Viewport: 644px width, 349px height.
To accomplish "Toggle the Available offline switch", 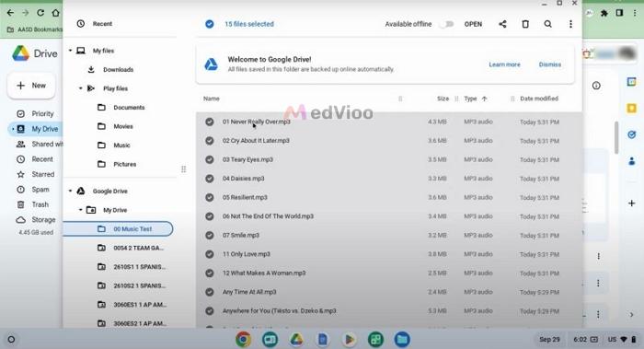I will [x=446, y=24].
